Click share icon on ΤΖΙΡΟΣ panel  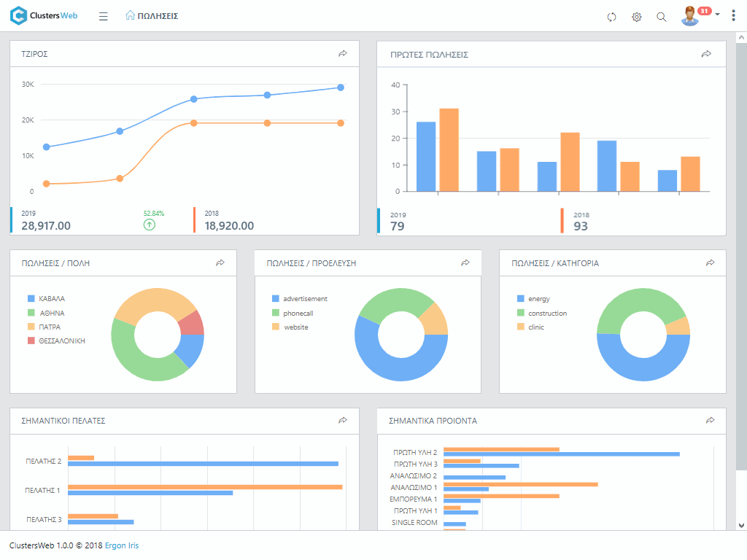[343, 54]
